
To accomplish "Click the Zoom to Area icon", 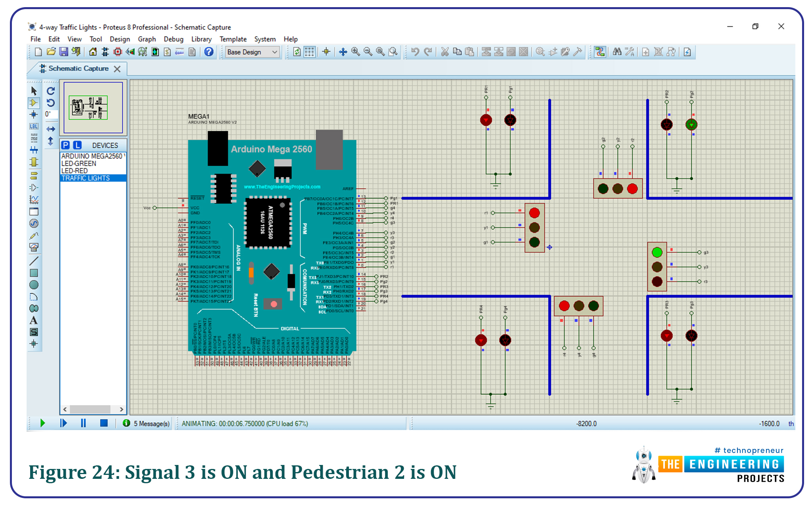I will pos(393,52).
